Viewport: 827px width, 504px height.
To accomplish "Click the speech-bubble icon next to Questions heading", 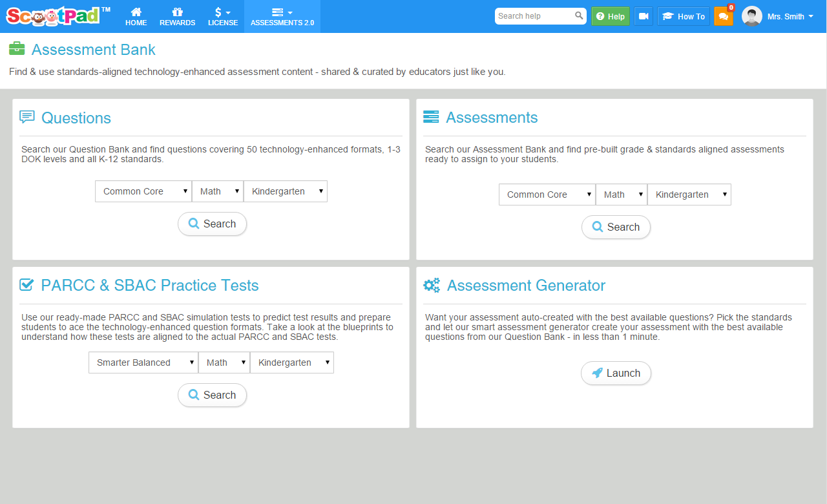I will pyautogui.click(x=26, y=116).
